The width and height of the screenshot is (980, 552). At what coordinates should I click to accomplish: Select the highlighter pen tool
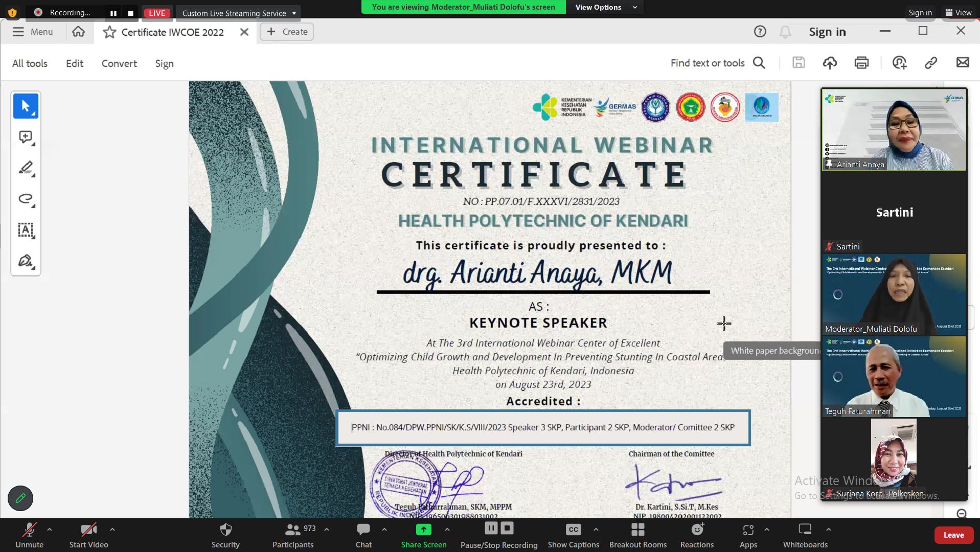[26, 168]
